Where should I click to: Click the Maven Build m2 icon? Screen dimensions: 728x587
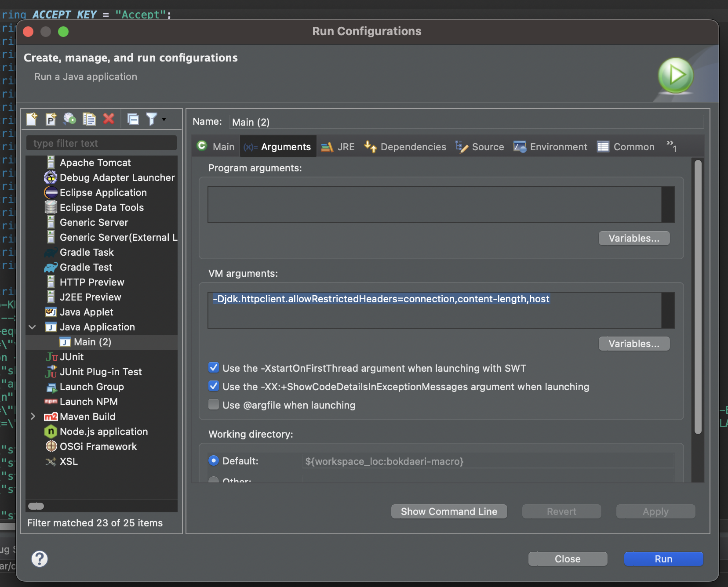(x=51, y=417)
